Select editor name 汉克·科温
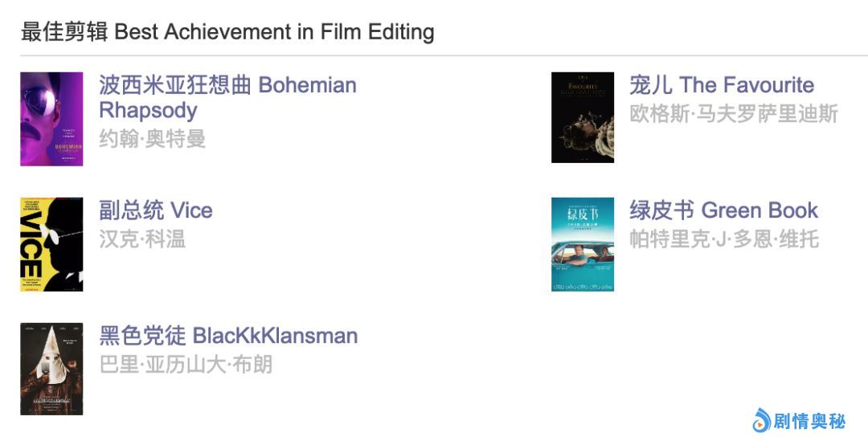868x445 pixels. pyautogui.click(x=142, y=239)
